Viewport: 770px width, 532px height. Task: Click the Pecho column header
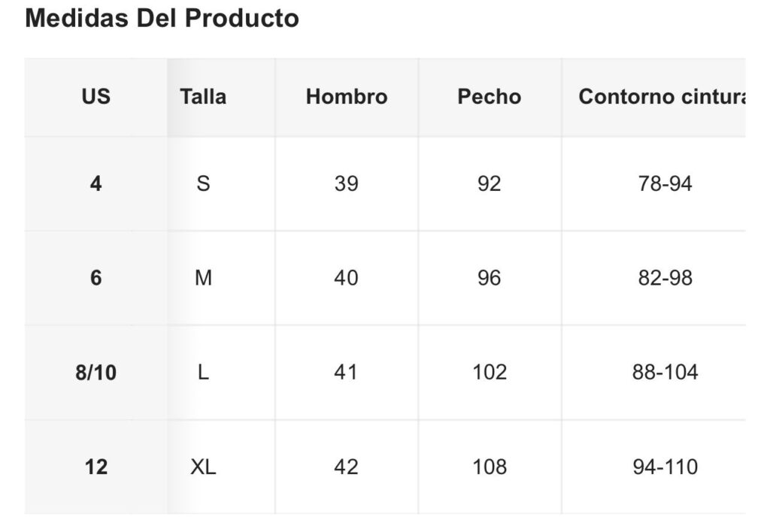[489, 97]
